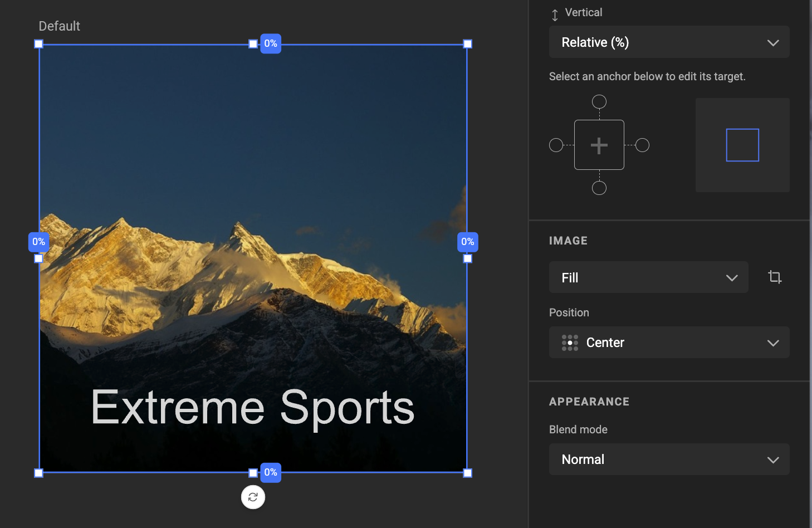
Task: Open the Vertical Relative (%) dropdown
Action: click(x=669, y=42)
